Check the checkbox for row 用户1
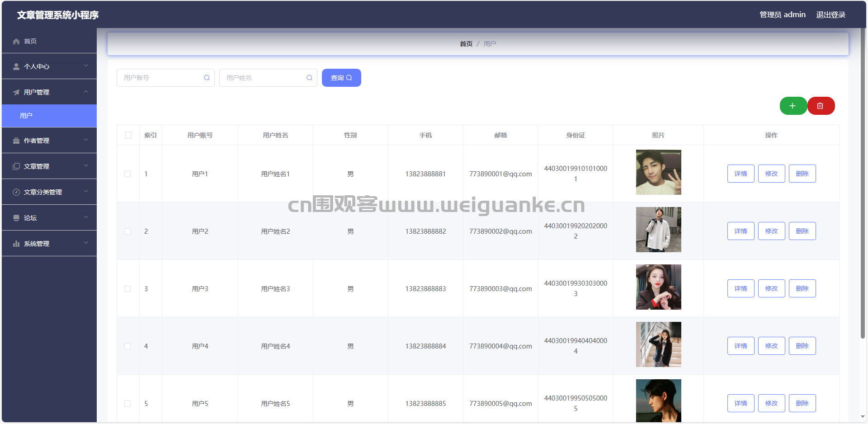Image resolution: width=868 pixels, height=424 pixels. point(127,174)
